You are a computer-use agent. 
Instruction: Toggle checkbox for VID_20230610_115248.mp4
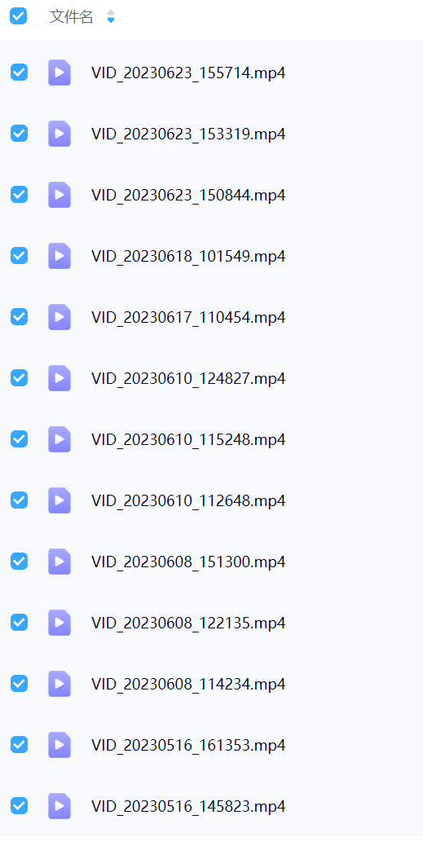19,439
